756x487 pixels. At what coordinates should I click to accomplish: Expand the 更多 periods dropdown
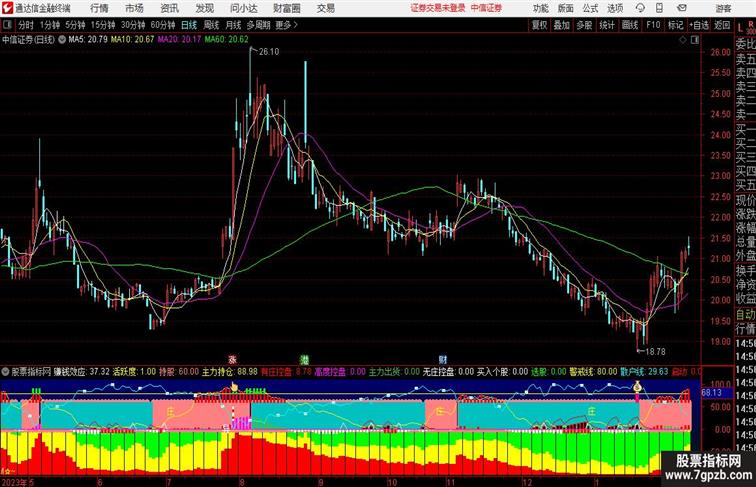tap(286, 25)
